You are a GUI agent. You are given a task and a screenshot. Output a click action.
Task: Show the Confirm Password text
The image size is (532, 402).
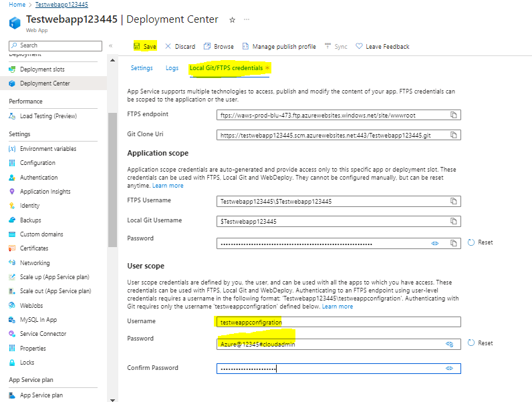pyautogui.click(x=450, y=369)
